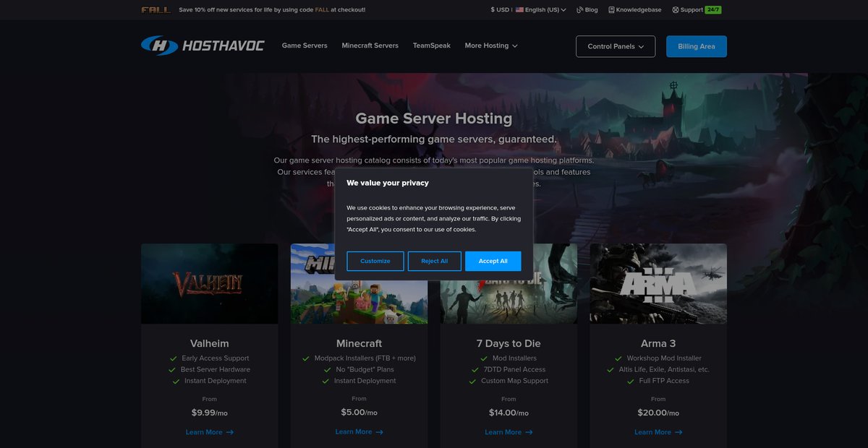868x448 pixels.
Task: Click the arrow next to Minecraft Learn More
Action: (380, 432)
